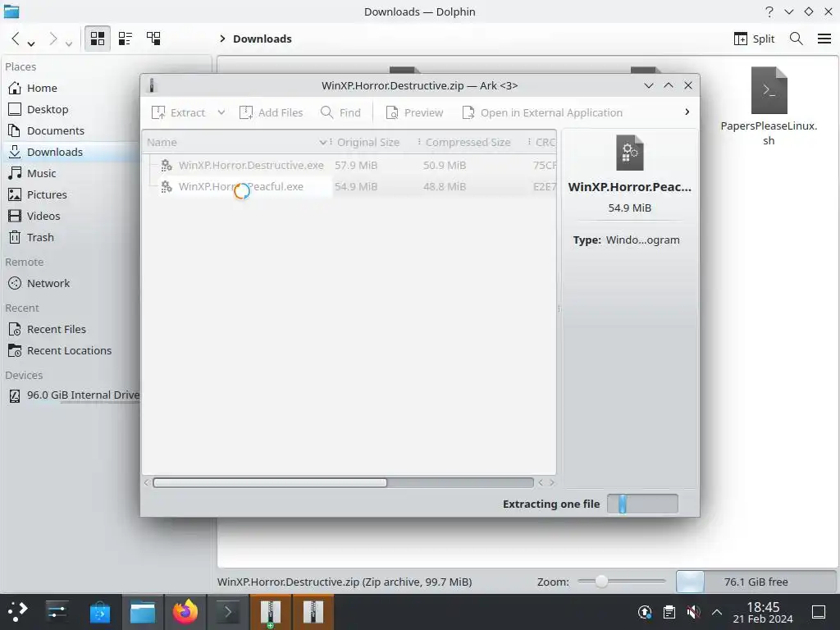Switch Dolphin to Details view mode
This screenshot has width=840, height=630.
(153, 39)
